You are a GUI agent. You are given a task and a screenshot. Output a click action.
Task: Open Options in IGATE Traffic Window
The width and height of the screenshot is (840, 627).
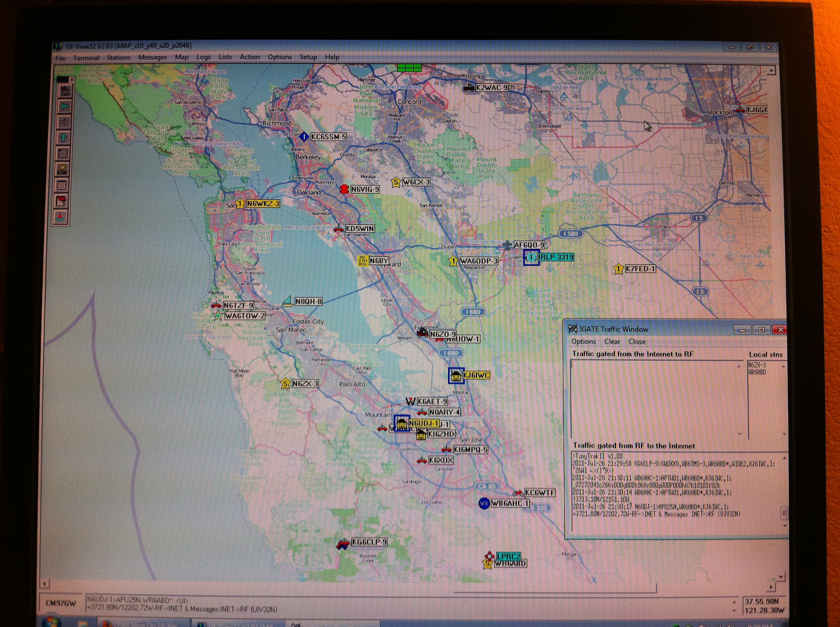pyautogui.click(x=583, y=341)
